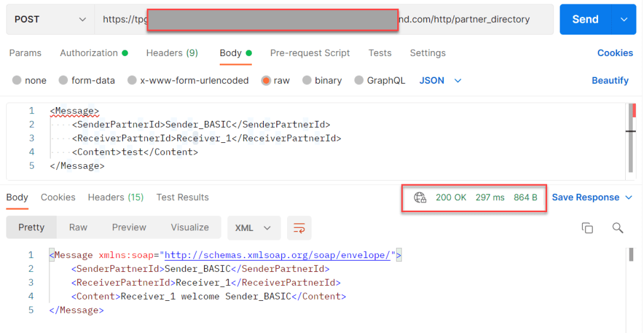Image resolution: width=644 pixels, height=333 pixels.
Task: Click the network globe icon
Action: tap(420, 198)
